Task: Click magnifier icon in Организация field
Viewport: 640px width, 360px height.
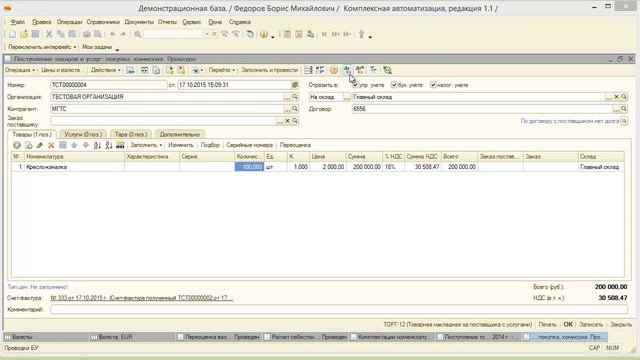Action: coord(295,97)
